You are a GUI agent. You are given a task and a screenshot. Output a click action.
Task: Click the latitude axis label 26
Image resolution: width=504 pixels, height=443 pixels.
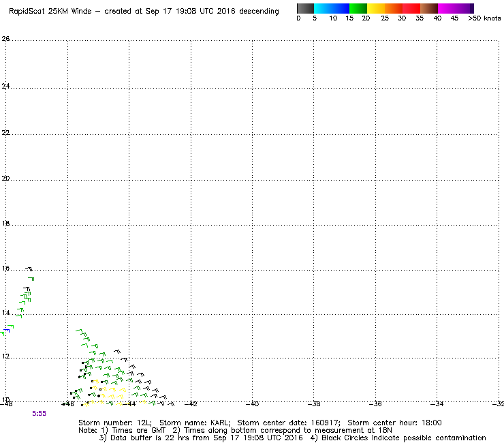click(x=5, y=39)
